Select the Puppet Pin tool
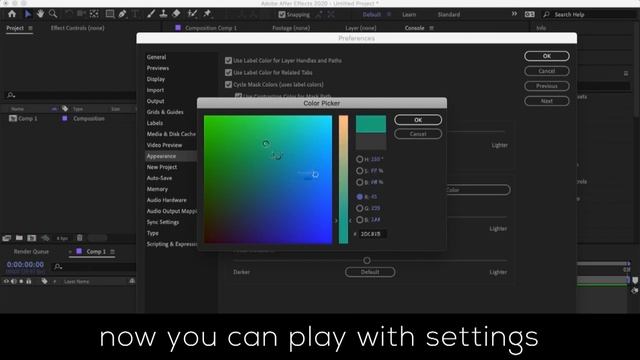640x360 pixels. point(207,14)
